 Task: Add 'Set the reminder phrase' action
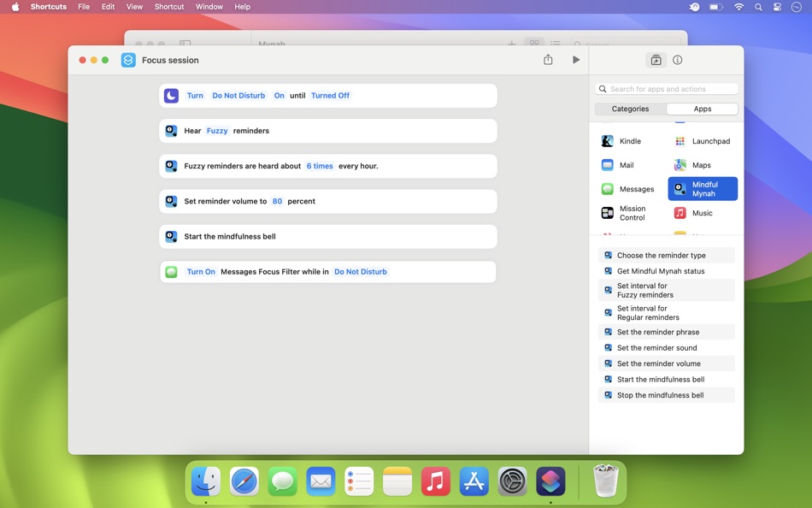[667, 332]
